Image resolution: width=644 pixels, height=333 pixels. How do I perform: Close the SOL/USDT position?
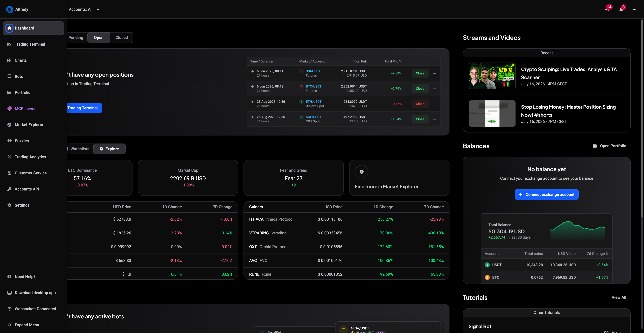pyautogui.click(x=420, y=119)
